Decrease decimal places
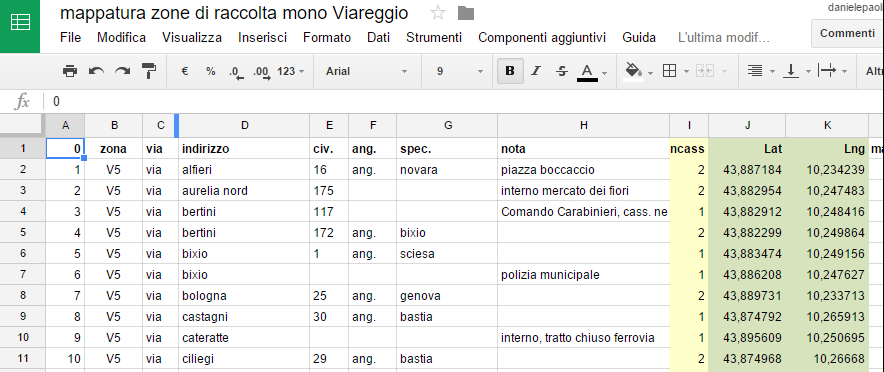This screenshot has width=884, height=372. tap(236, 72)
